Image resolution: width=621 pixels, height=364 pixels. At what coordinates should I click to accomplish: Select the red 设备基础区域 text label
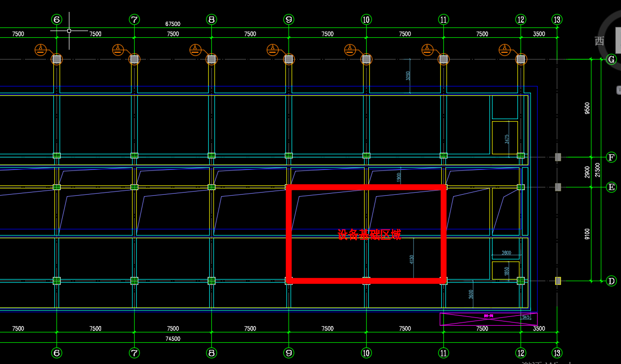pyautogui.click(x=369, y=235)
